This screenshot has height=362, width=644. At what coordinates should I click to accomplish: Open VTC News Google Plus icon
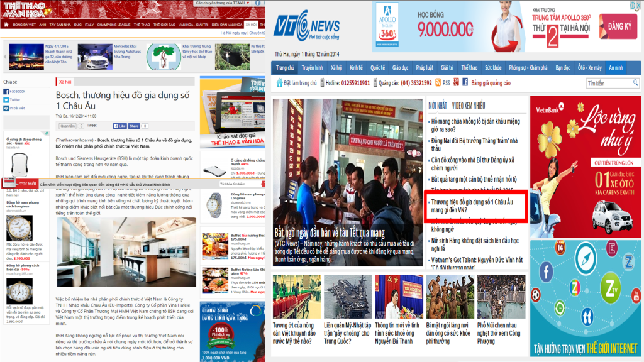click(x=457, y=82)
